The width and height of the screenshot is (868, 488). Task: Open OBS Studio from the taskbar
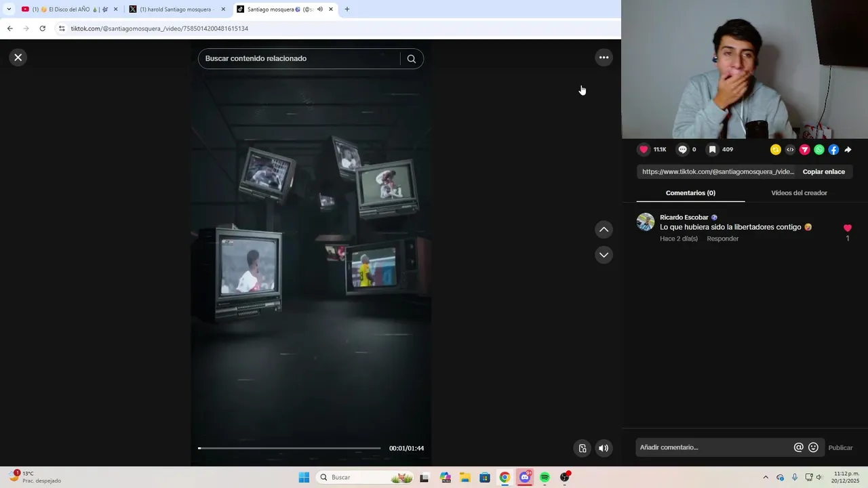coord(565,477)
